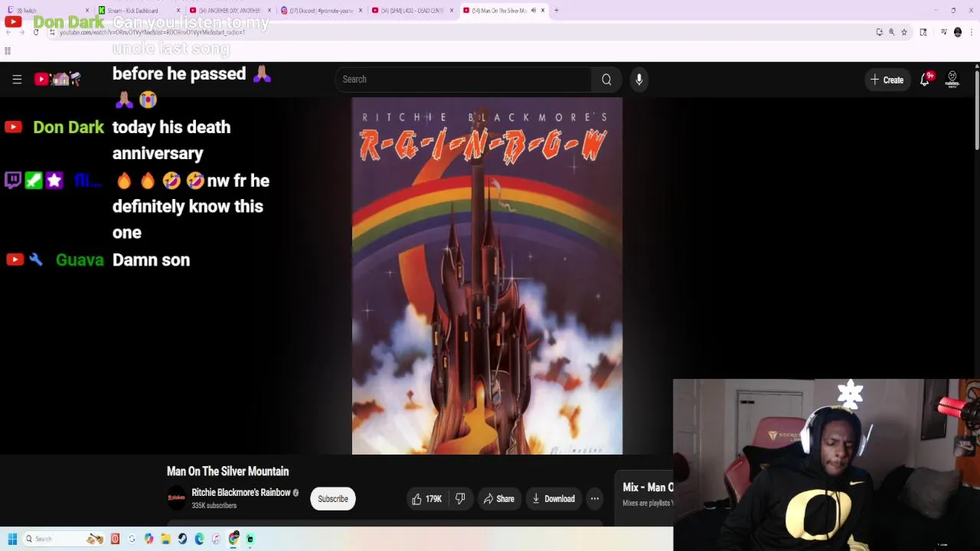
Task: Click the YouTube search magnifier button
Action: coord(606,80)
